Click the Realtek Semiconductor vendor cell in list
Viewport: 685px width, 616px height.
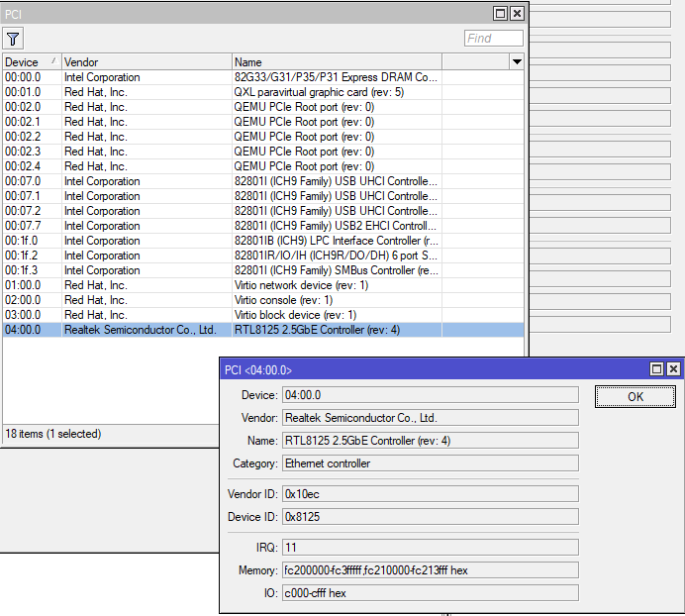tap(147, 330)
